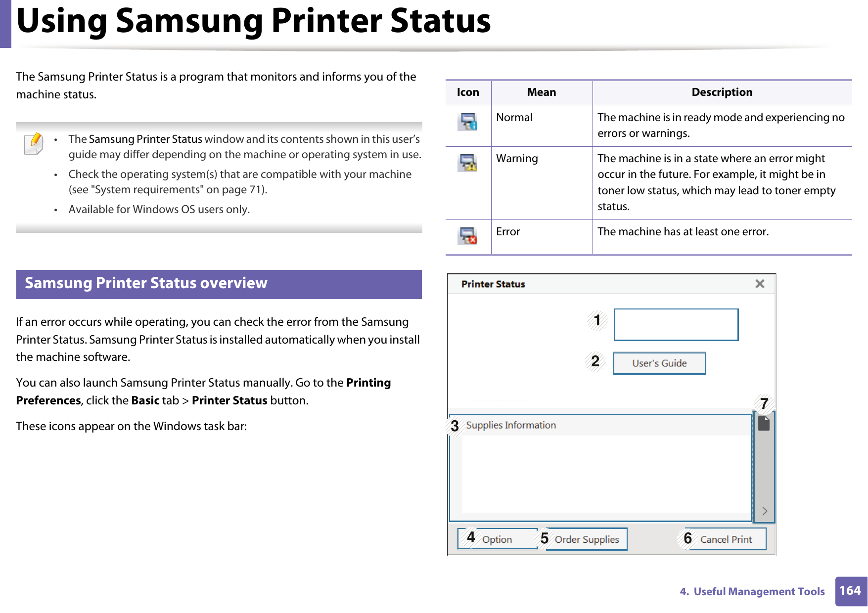The height and width of the screenshot is (613, 868).
Task: Open the Option settings
Action: pos(499,539)
